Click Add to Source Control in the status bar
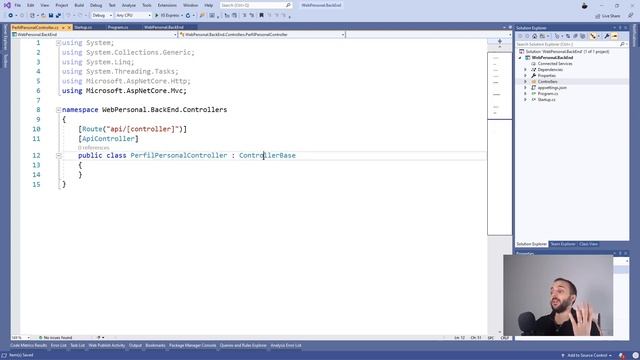 (587, 356)
